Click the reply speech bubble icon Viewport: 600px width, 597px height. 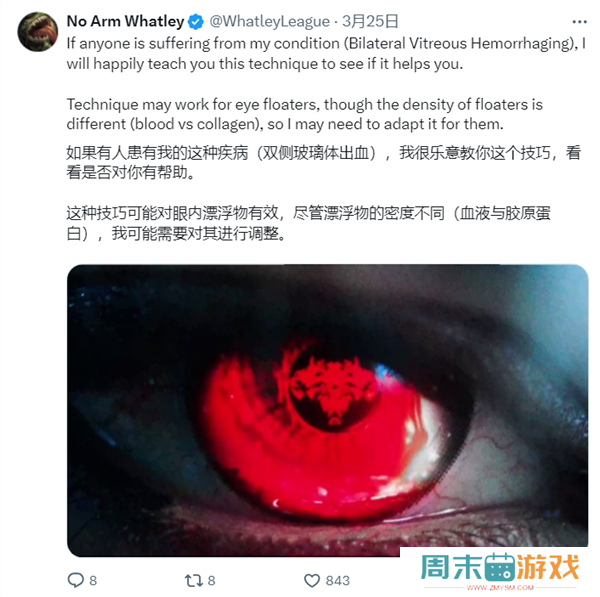coord(75,580)
